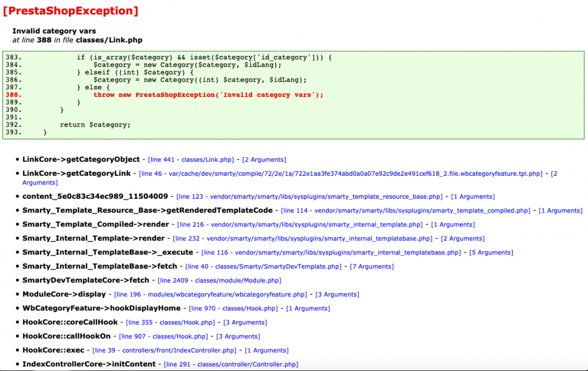This screenshot has width=588, height=371.
Task: Click the Smarty_Internal_TemplateBase->_execute trace entry
Action: click(108, 252)
